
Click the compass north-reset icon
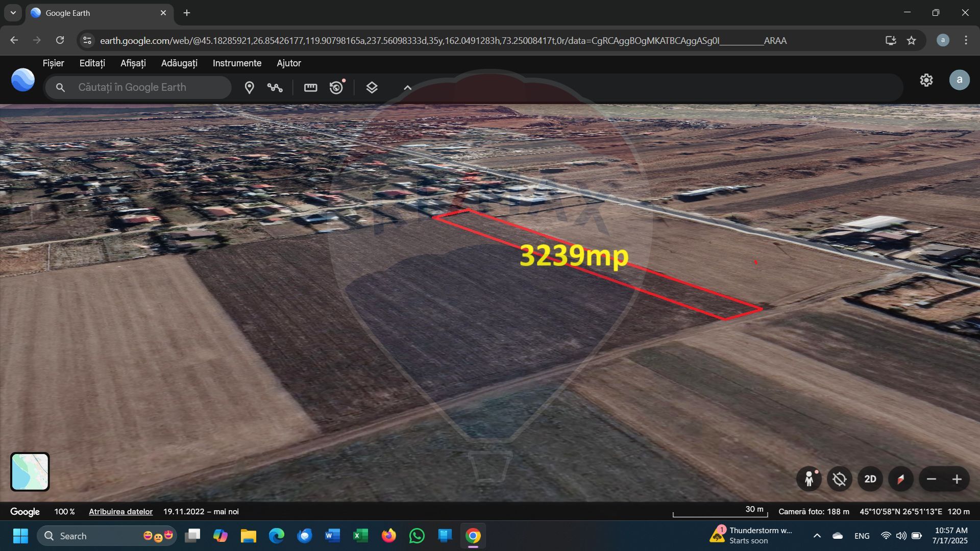click(x=900, y=479)
